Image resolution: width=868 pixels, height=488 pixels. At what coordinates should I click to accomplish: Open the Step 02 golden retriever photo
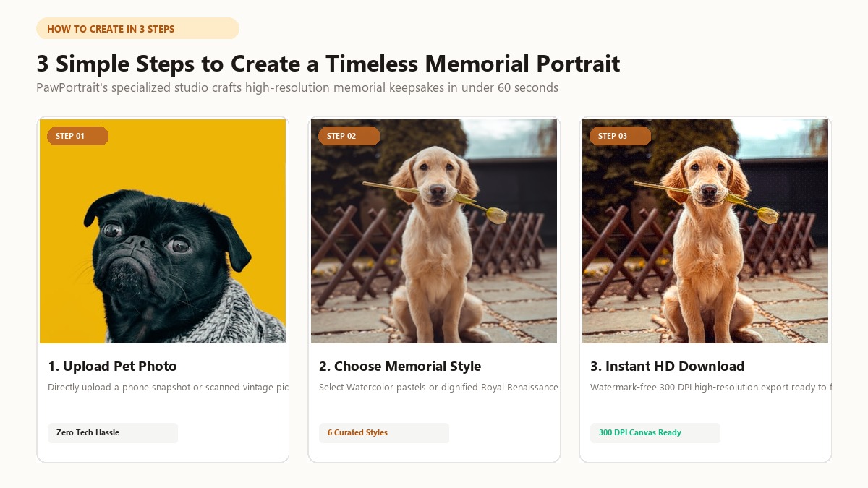[434, 231]
